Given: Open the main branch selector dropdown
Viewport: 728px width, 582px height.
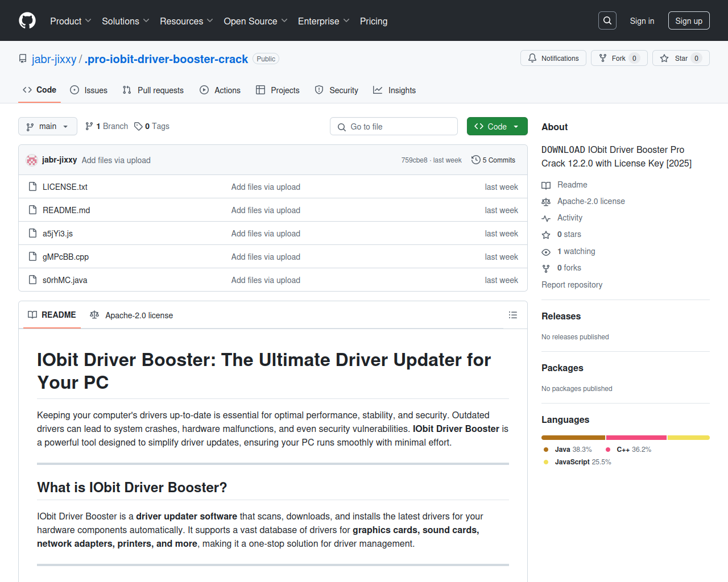Looking at the screenshot, I should 48,126.
